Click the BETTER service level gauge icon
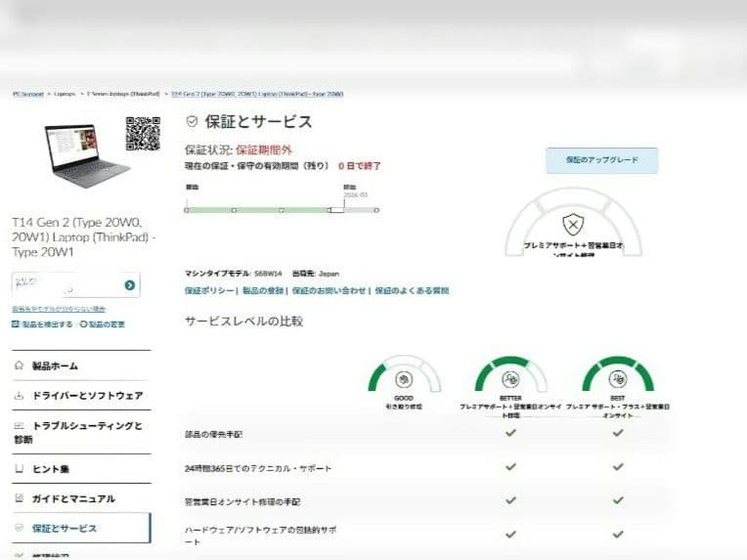 pyautogui.click(x=510, y=379)
